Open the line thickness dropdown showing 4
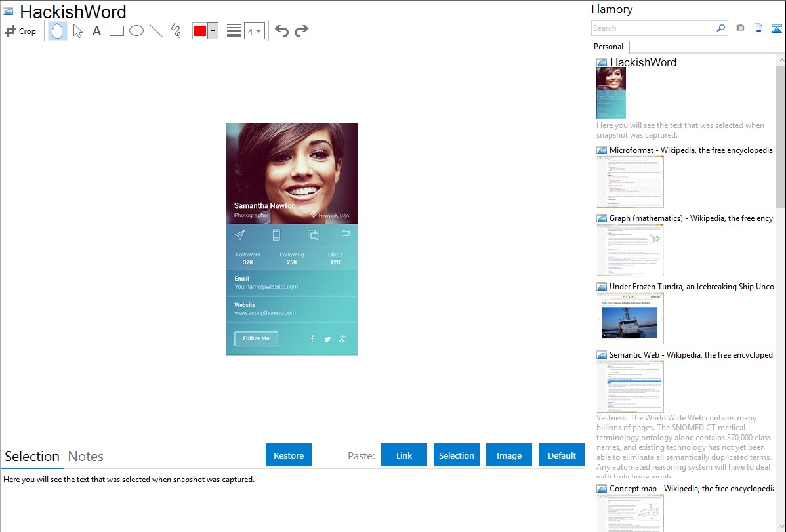 pyautogui.click(x=255, y=31)
